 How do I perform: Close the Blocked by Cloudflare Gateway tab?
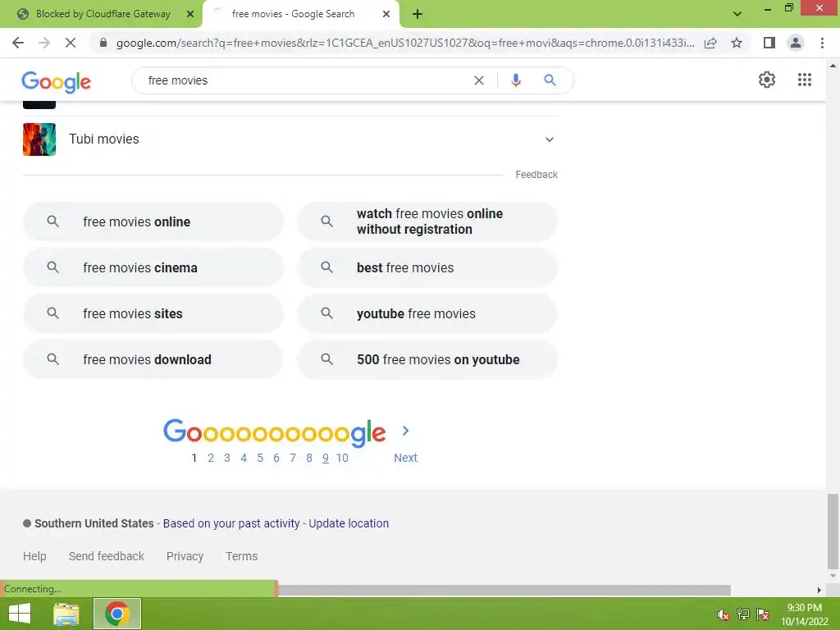point(190,14)
